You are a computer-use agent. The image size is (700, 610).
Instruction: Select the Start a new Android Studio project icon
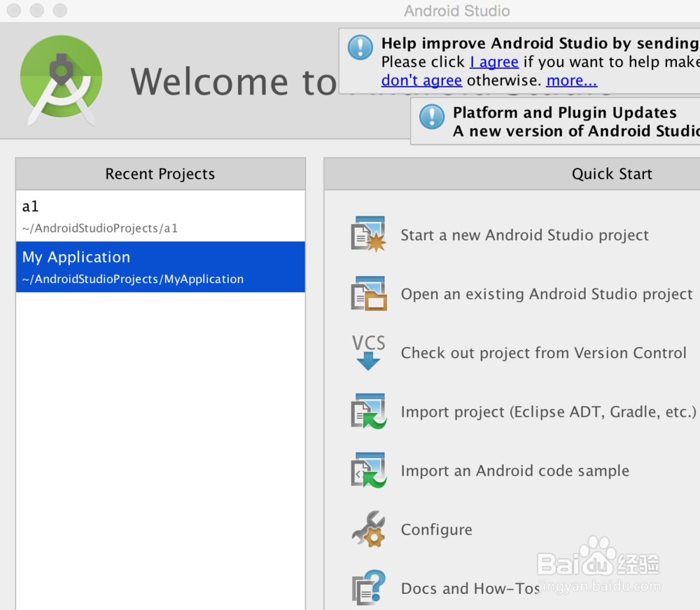coord(368,234)
